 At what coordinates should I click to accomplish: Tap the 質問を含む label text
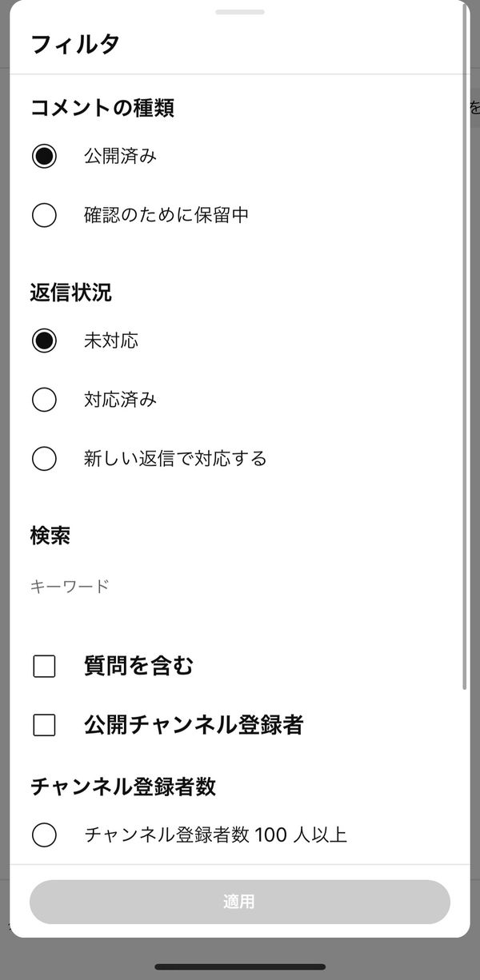pos(139,666)
